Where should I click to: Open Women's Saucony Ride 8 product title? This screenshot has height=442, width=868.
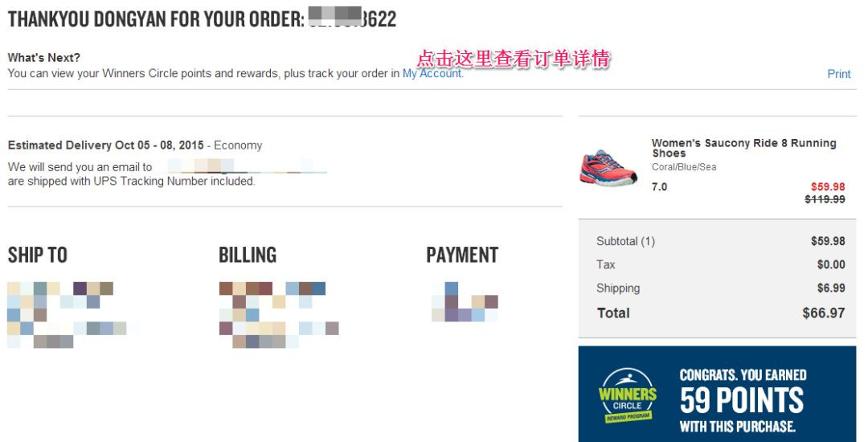[x=743, y=148]
